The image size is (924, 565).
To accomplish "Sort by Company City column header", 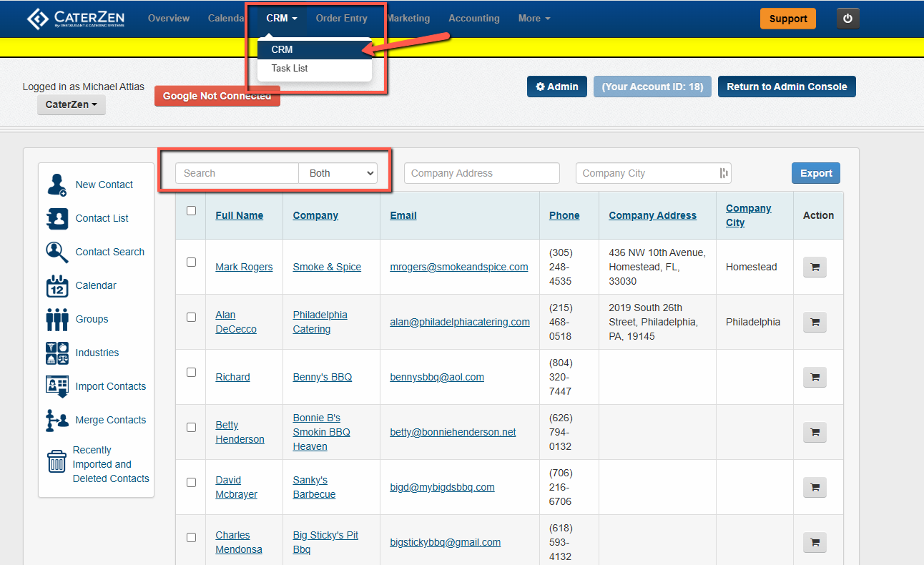I will click(x=749, y=215).
